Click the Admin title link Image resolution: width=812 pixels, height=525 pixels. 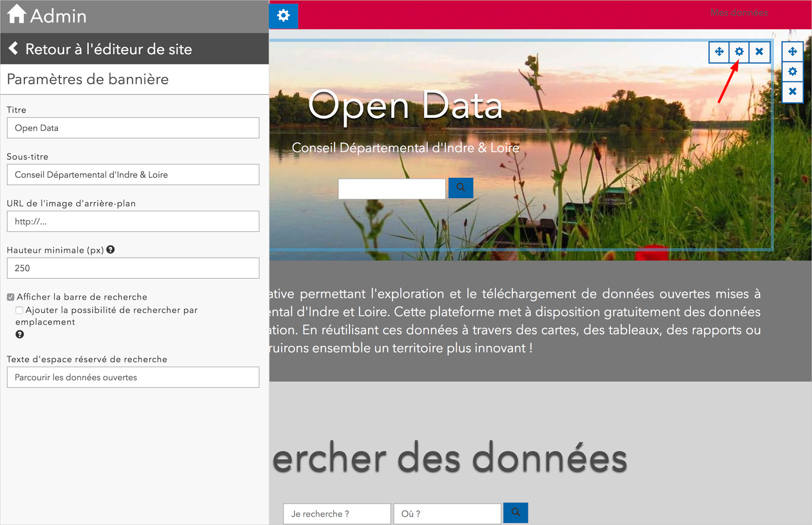pyautogui.click(x=58, y=16)
